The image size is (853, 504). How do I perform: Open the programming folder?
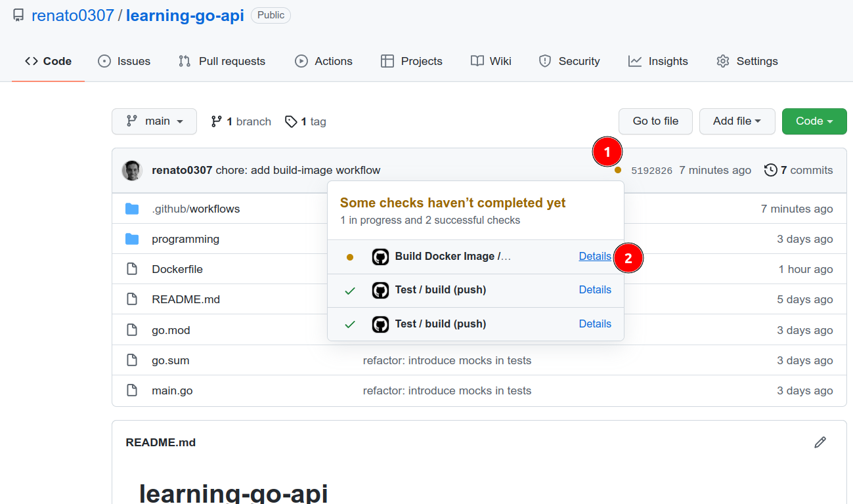(x=185, y=239)
